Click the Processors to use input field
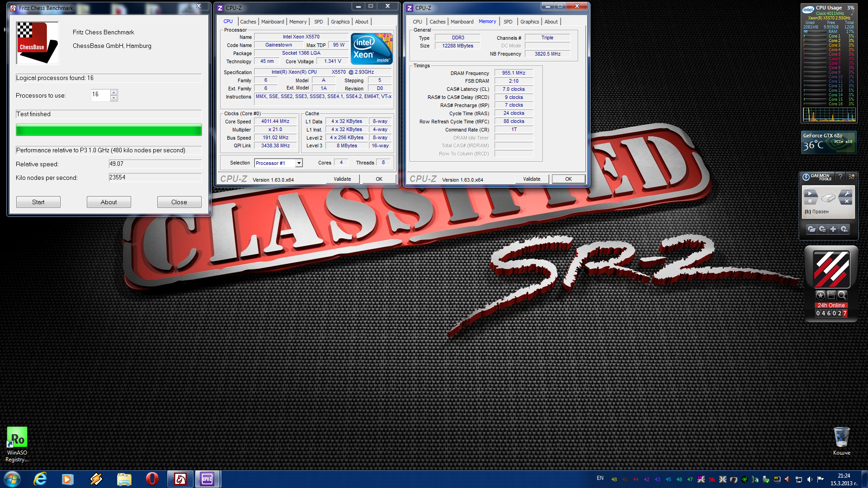 click(x=100, y=95)
